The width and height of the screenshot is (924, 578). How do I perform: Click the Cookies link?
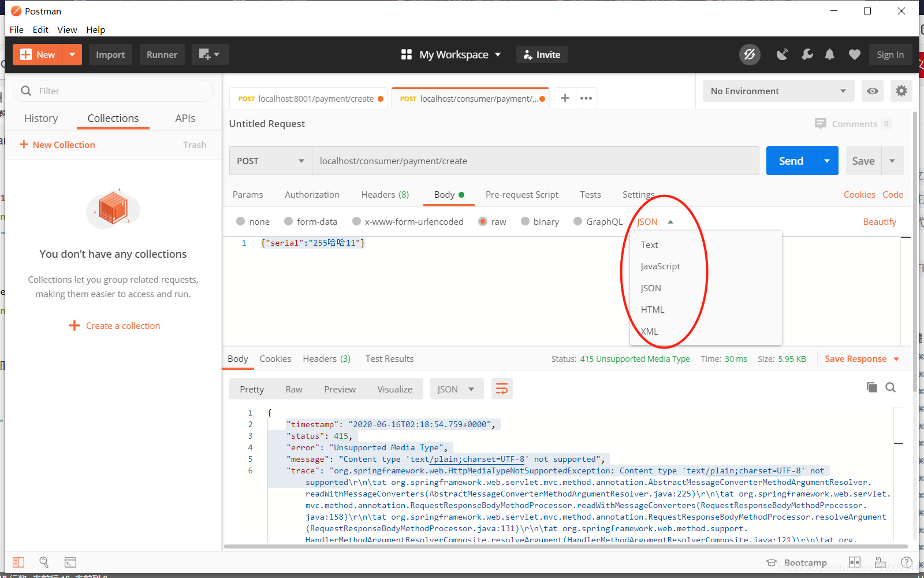pyautogui.click(x=859, y=194)
